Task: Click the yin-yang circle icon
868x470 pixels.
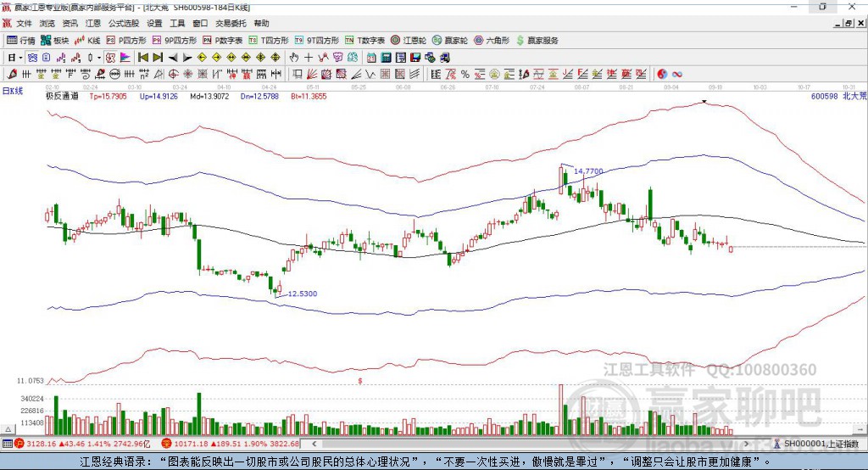Action: pos(662,74)
